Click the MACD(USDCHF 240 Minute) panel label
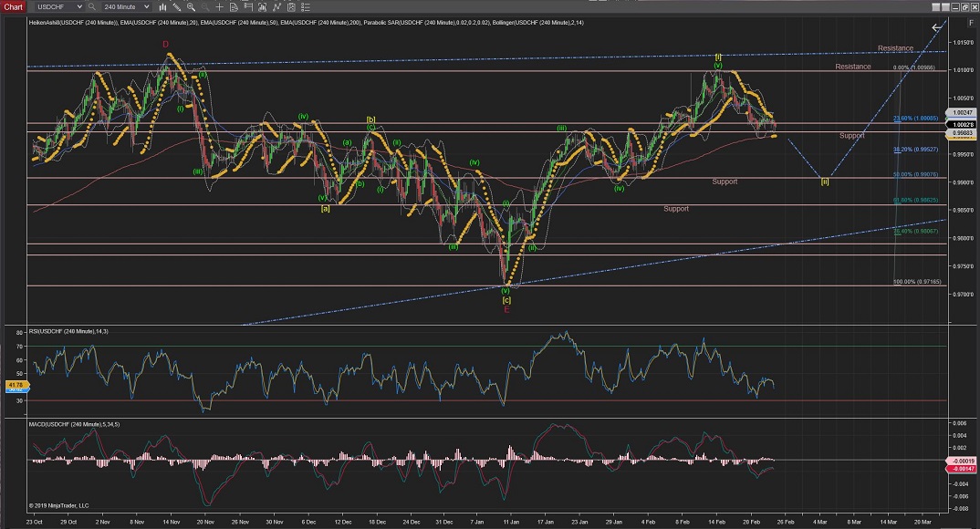 [x=74, y=424]
